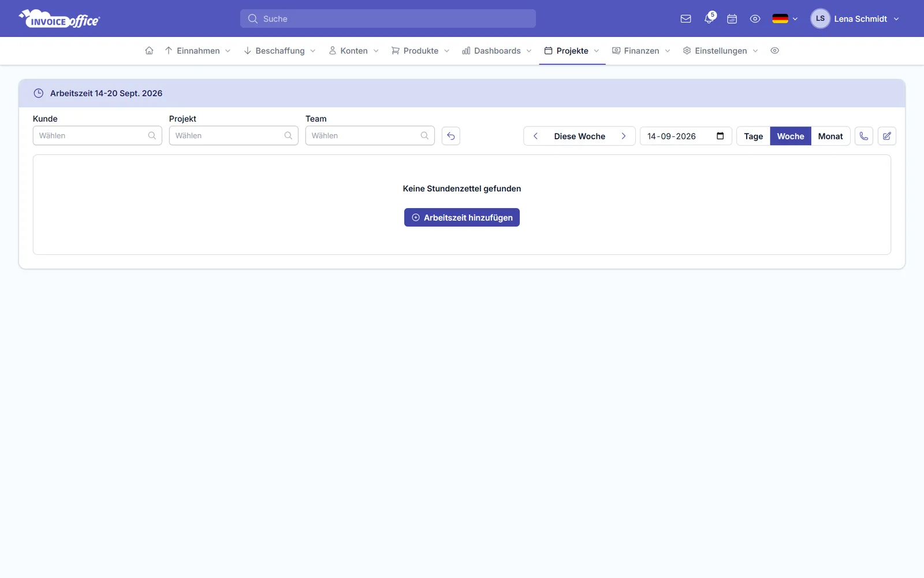Focus the Suche search bar
The image size is (924, 578).
(x=388, y=18)
